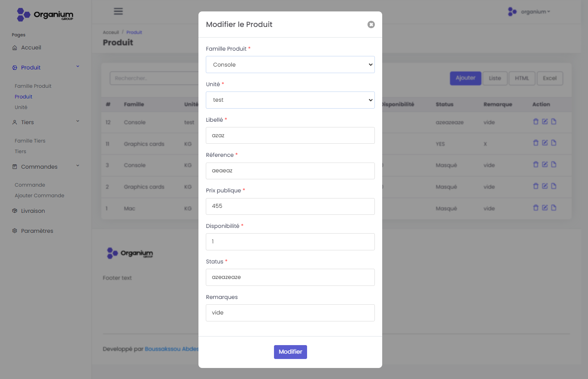Close the Modifier le Produit dialog
The width and height of the screenshot is (588, 379).
371,25
